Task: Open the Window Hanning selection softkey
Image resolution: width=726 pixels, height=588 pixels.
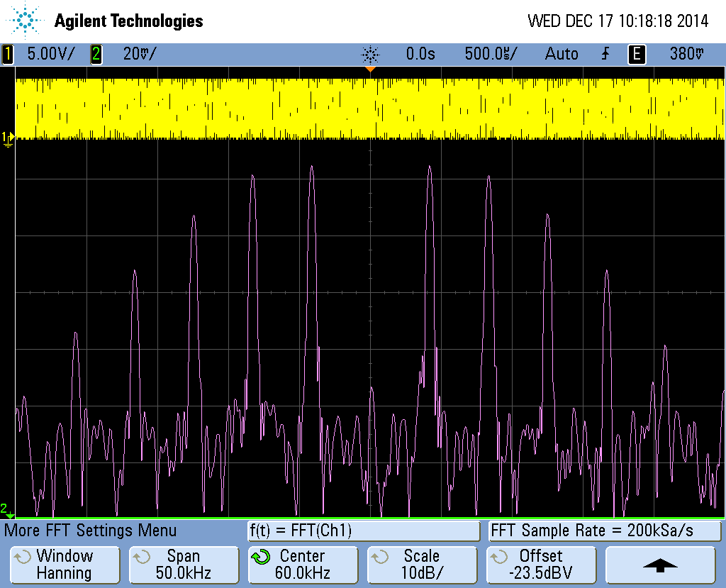Action: [65, 565]
